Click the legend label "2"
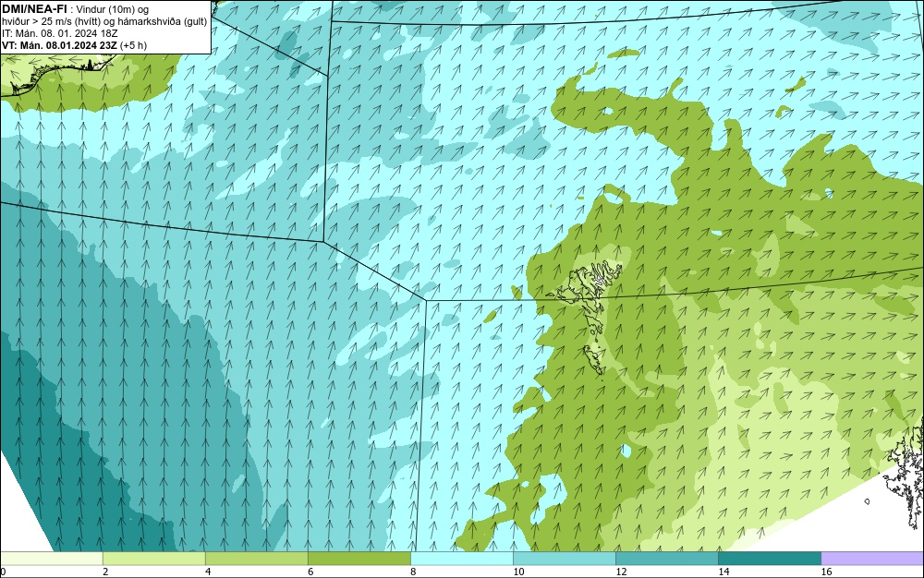The image size is (924, 578). (x=105, y=572)
